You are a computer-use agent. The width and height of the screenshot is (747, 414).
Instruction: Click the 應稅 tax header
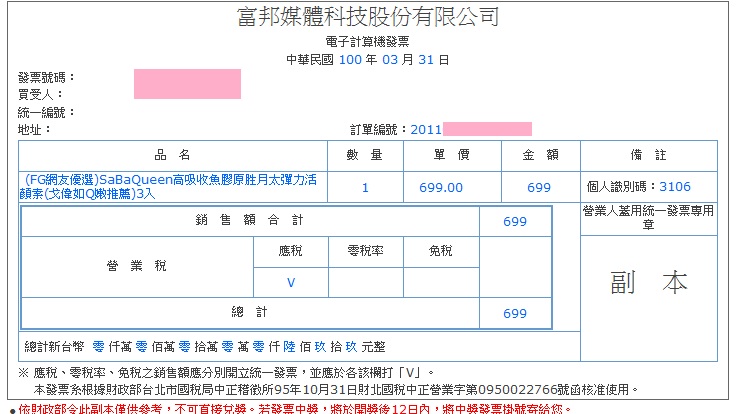pyautogui.click(x=291, y=251)
